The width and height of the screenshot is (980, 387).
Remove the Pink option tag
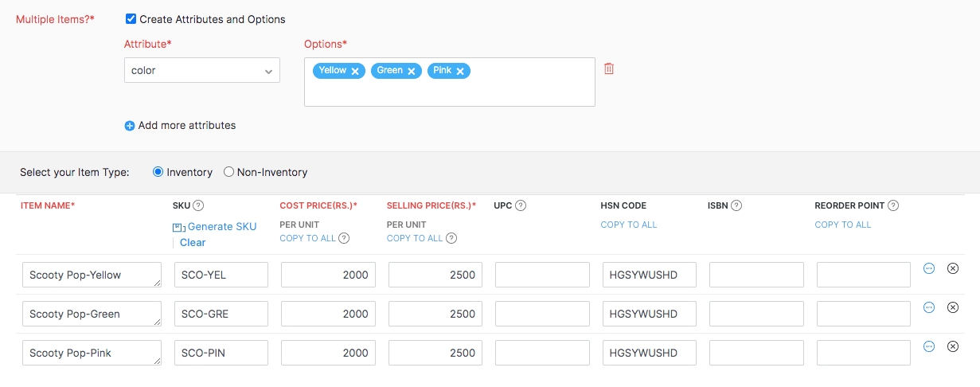tap(460, 71)
